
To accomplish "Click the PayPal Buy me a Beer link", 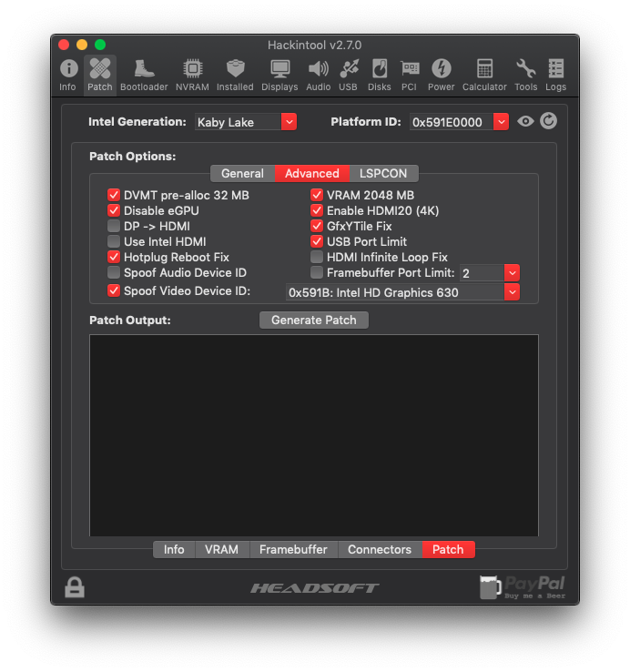I will click(x=523, y=587).
